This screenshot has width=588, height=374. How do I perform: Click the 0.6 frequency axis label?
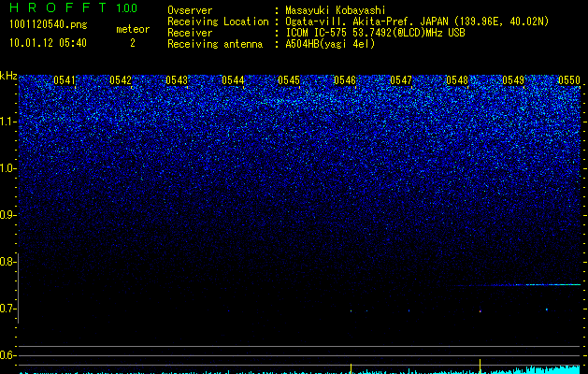tap(7, 355)
